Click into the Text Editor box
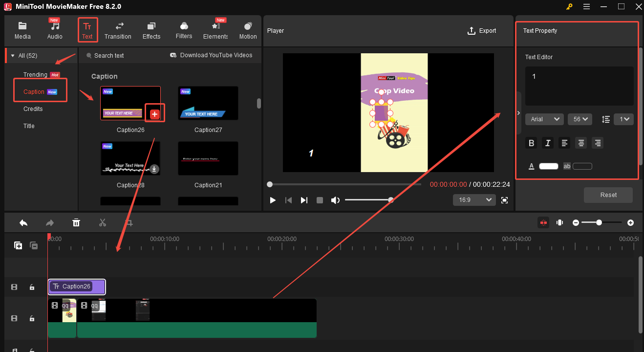Screen dimensions: 644x352 click(x=579, y=86)
